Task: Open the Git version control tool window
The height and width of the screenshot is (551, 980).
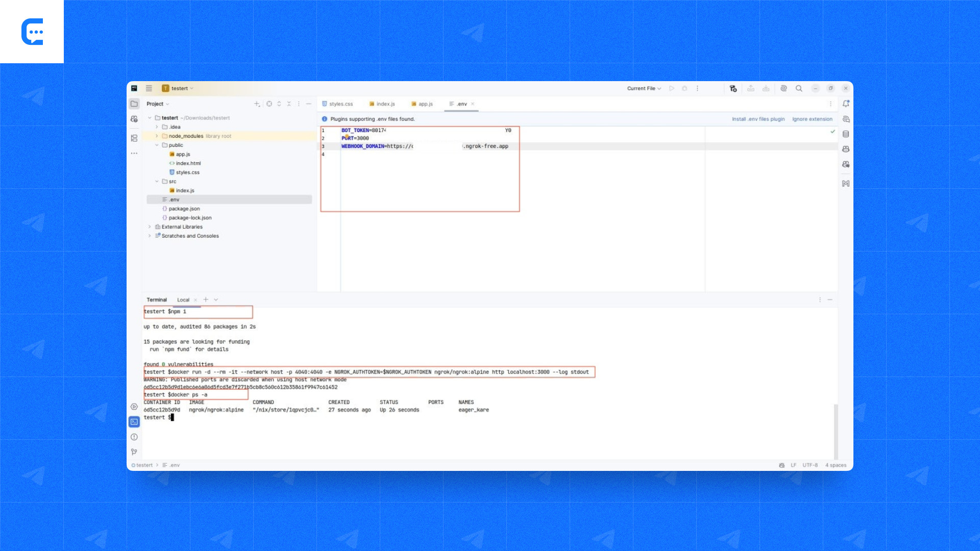Action: (134, 452)
